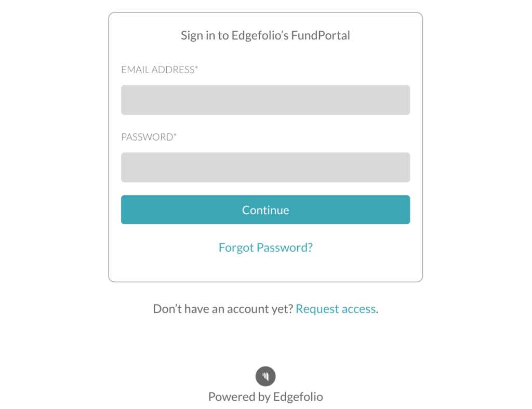This screenshot has height=409, width=532.
Task: Submit the form with Continue button
Action: tap(265, 210)
